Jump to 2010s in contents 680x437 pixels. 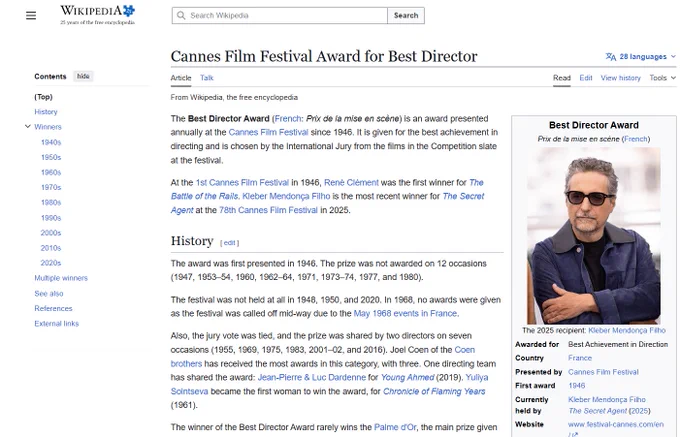click(x=51, y=248)
